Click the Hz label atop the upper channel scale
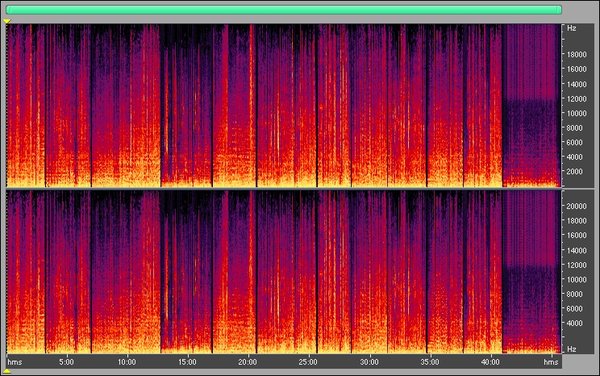This screenshot has width=600, height=376. (x=572, y=28)
